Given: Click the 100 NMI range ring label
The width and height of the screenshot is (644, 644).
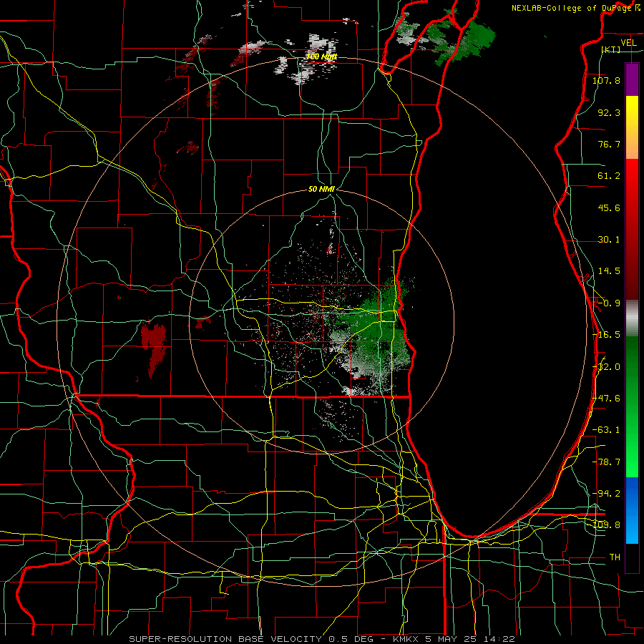Looking at the screenshot, I should coord(321,57).
